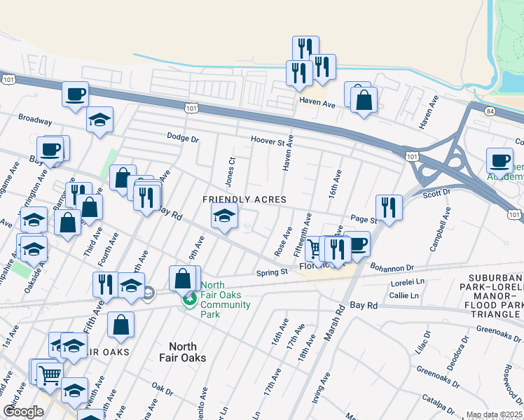Select the lower-left restaurant marker north of Haven Ave
524x420 pixels.
(299, 73)
